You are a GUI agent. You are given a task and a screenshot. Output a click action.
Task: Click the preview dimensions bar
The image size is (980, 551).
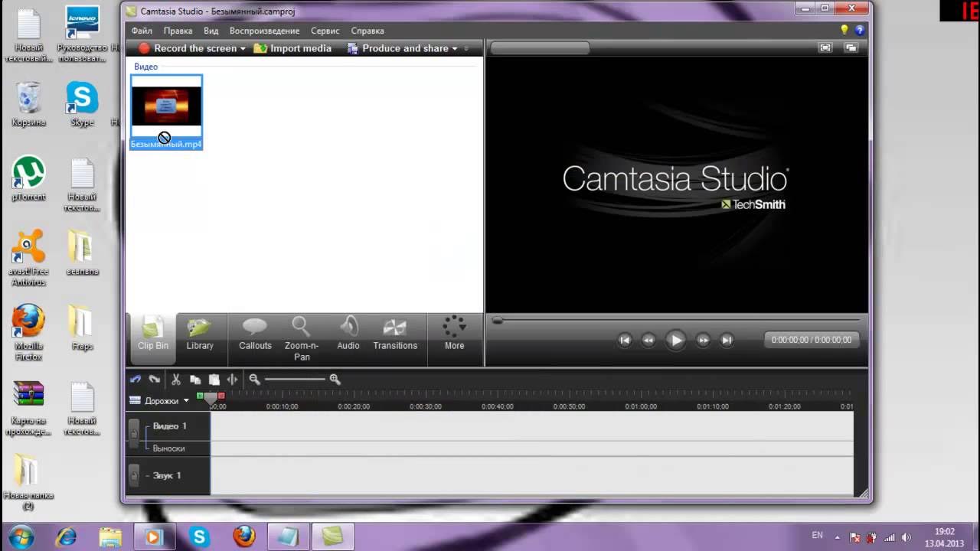coord(540,48)
